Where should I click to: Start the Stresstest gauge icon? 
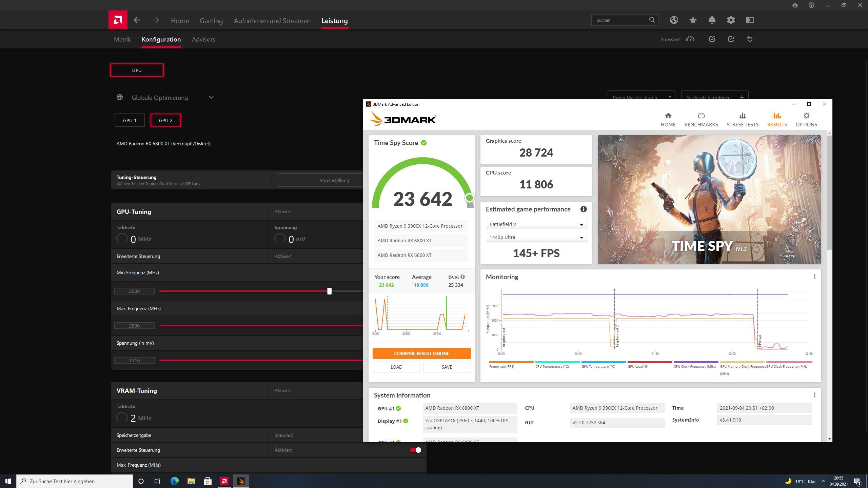pyautogui.click(x=690, y=39)
